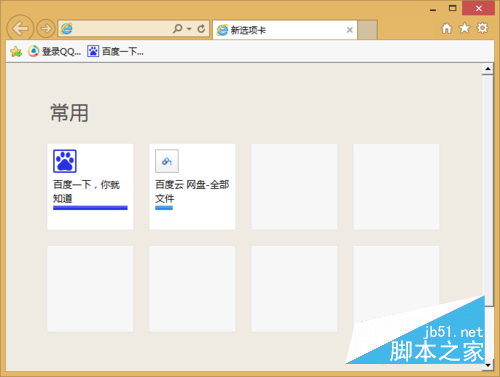This screenshot has width=500, height=377.
Task: Open a new blank tab button
Action: click(x=368, y=30)
